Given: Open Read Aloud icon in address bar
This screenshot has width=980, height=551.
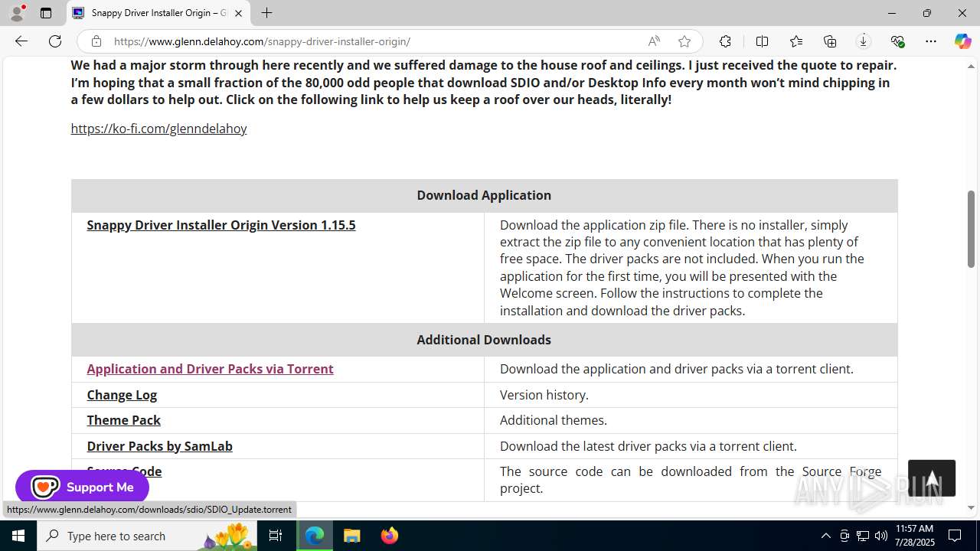Looking at the screenshot, I should point(654,41).
